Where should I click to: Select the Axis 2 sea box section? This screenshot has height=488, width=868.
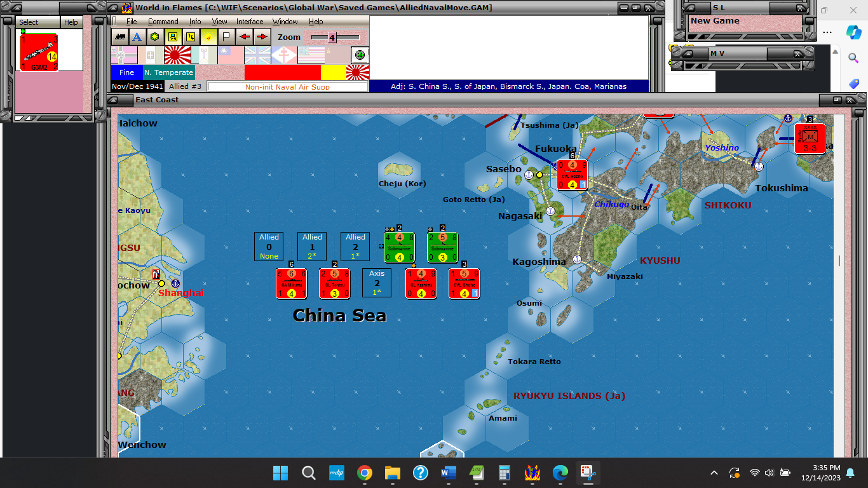377,283
